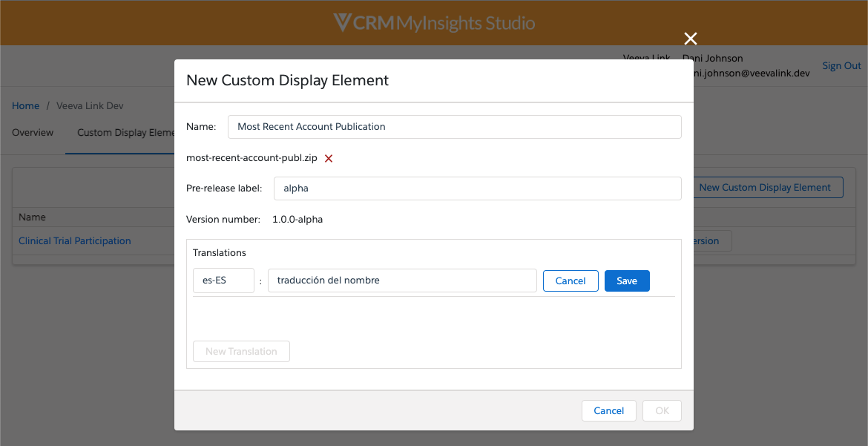
Task: Close the dialog with the white X icon
Action: click(691, 39)
